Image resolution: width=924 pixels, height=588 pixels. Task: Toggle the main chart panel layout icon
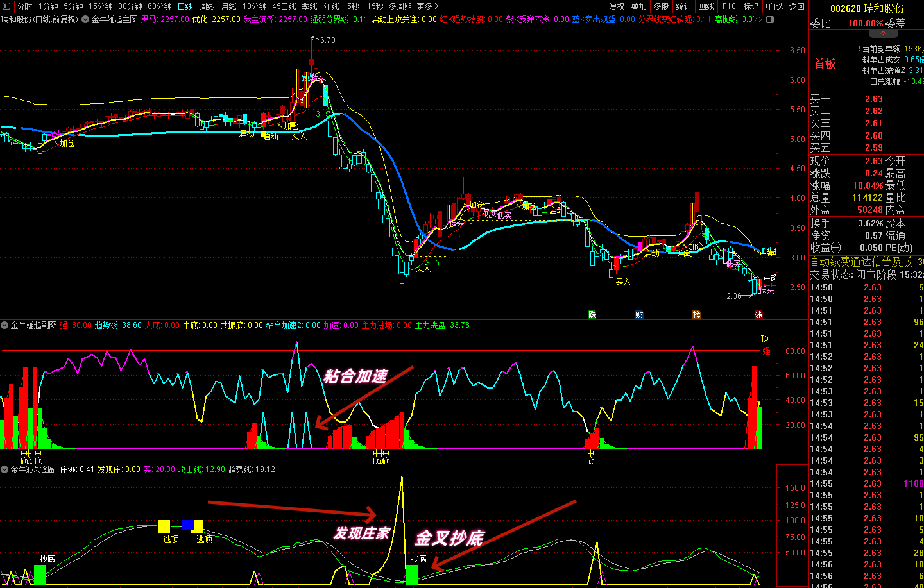coord(770,19)
